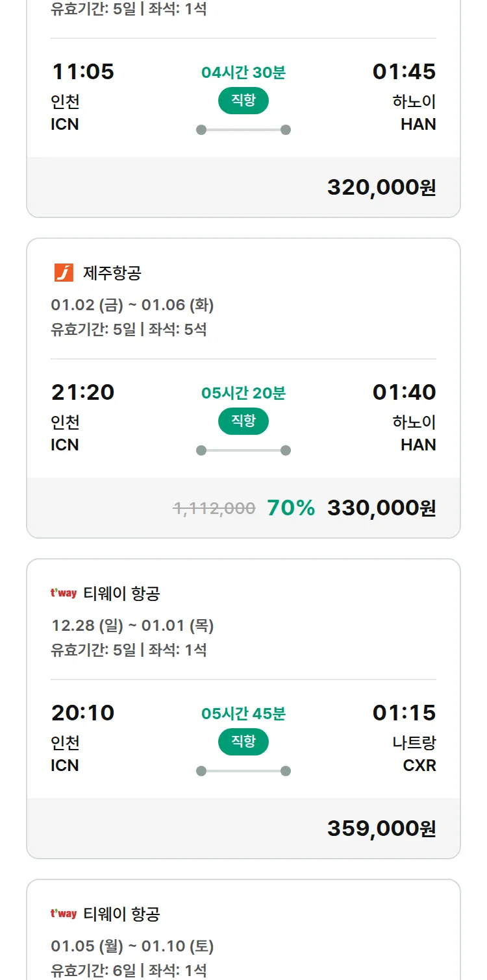Click the Jeju Air orange logo icon
Viewport: 487px width, 980px height.
coord(64,273)
